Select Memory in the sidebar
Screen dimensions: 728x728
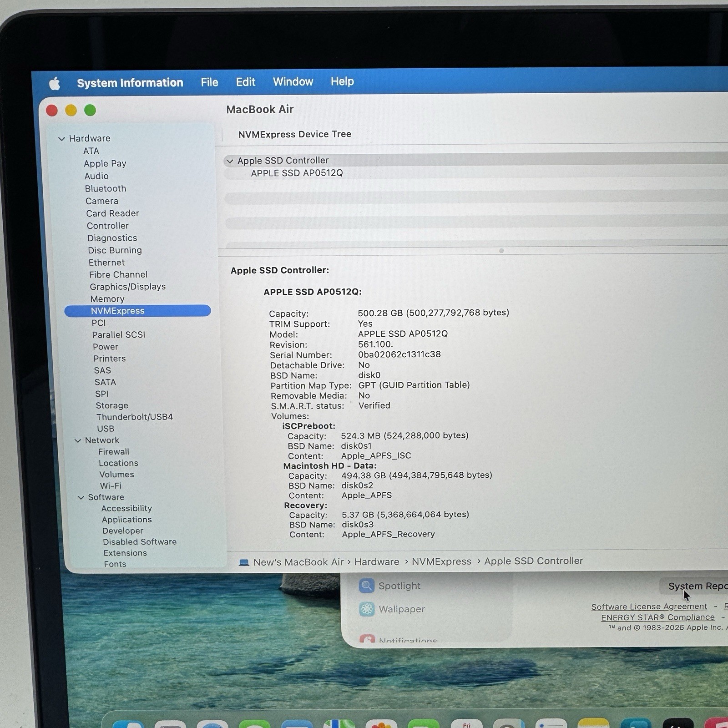click(x=107, y=299)
